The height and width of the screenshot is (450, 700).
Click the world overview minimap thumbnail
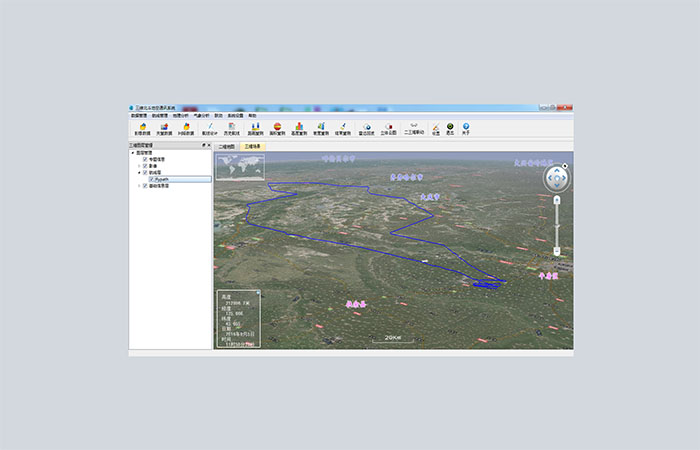(241, 167)
